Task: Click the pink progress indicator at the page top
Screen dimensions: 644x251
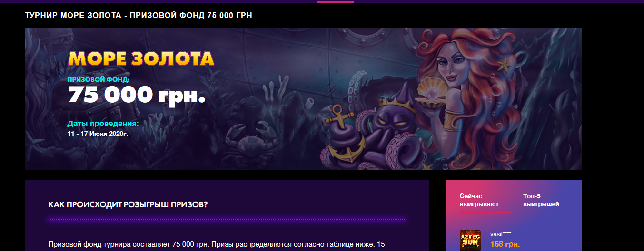Action: pos(336,1)
